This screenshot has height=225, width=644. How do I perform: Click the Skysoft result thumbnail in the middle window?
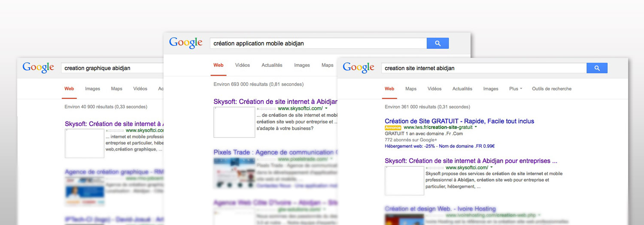pos(234,122)
